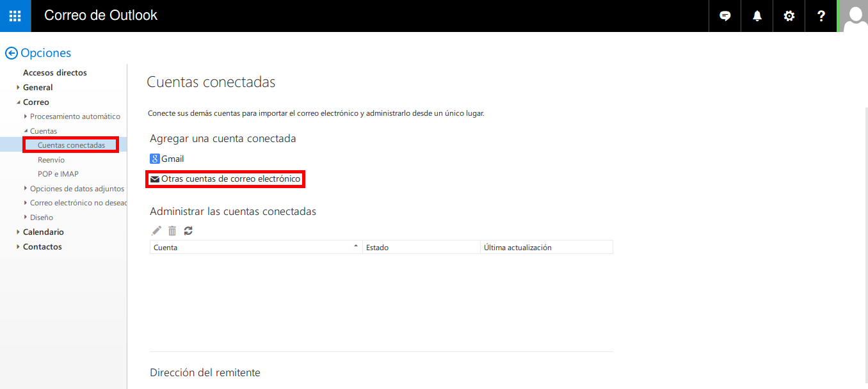868x389 pixels.
Task: Expand Correo electrónico no deseado
Action: (26, 203)
